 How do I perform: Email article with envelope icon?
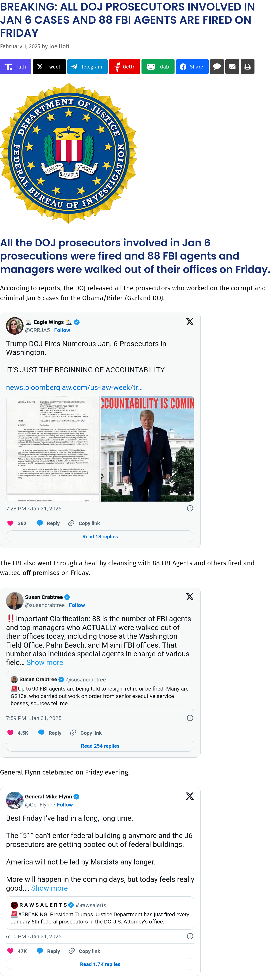tap(232, 67)
